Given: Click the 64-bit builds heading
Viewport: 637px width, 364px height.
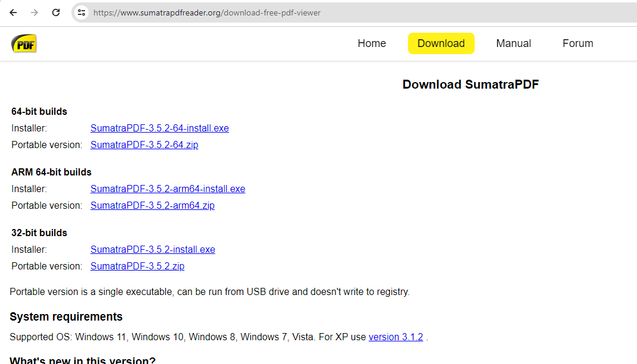Looking at the screenshot, I should [39, 112].
